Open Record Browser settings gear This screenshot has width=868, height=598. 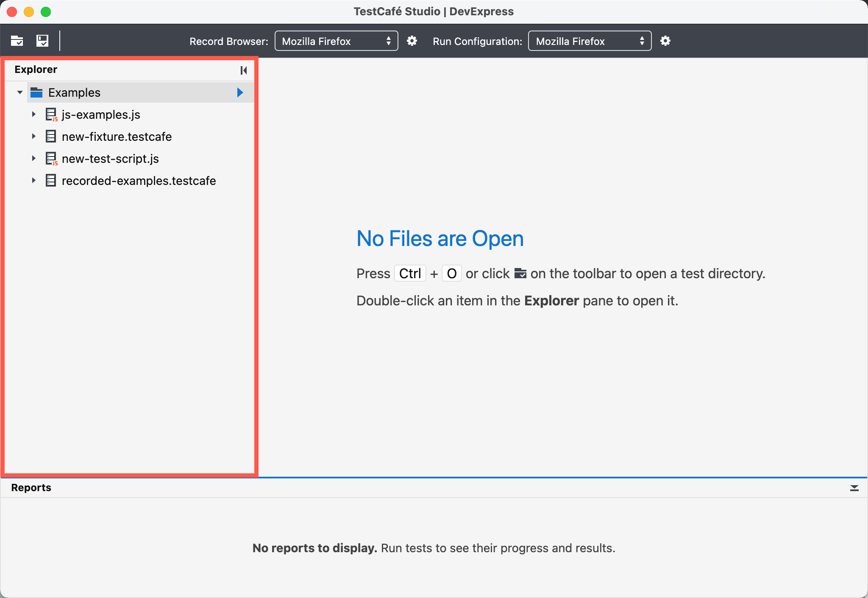pos(412,41)
